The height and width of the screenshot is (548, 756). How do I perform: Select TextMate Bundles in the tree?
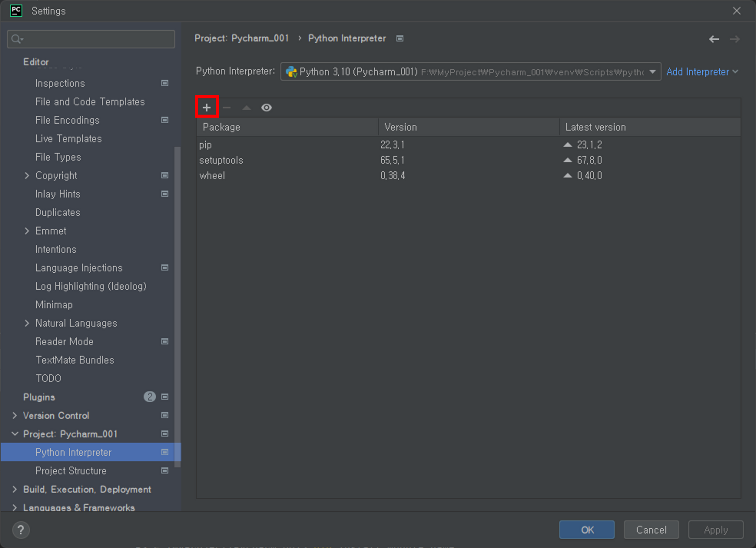pyautogui.click(x=75, y=360)
